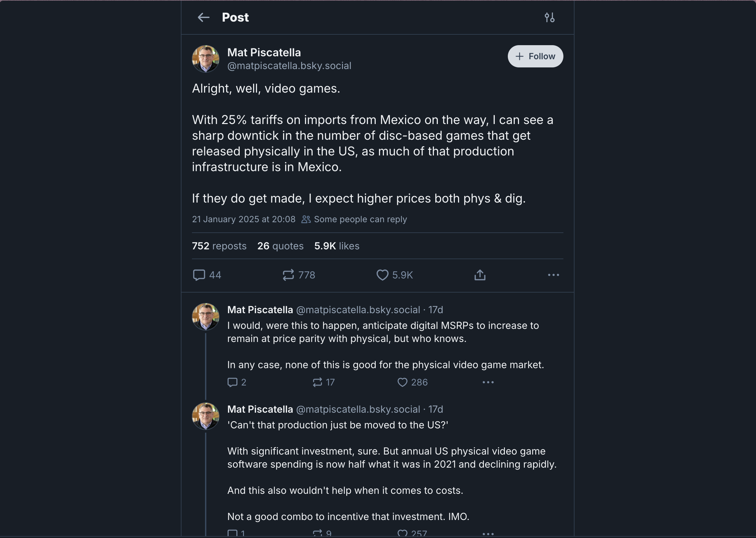
Task: Follow Mat Piscatella
Action: (535, 56)
